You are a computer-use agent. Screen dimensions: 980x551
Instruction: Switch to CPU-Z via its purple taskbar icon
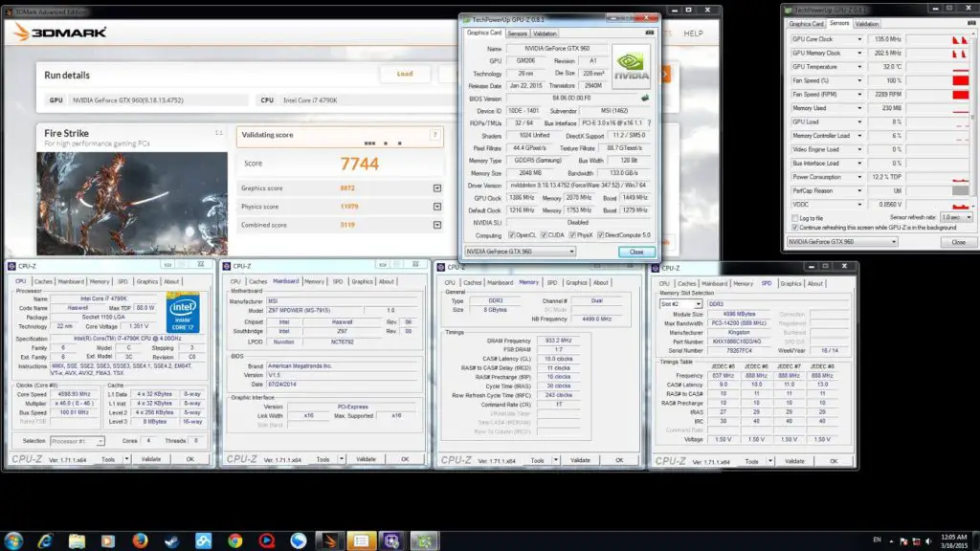point(392,540)
